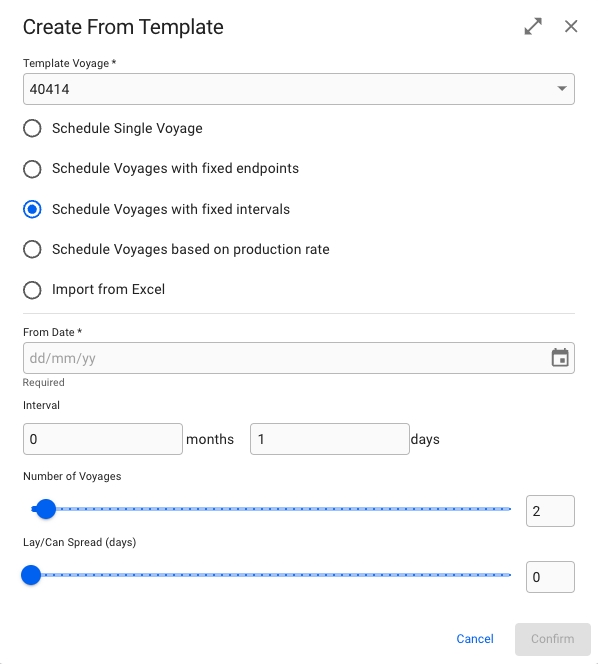Close the Create From Template dialog
This screenshot has width=598, height=664.
click(571, 27)
